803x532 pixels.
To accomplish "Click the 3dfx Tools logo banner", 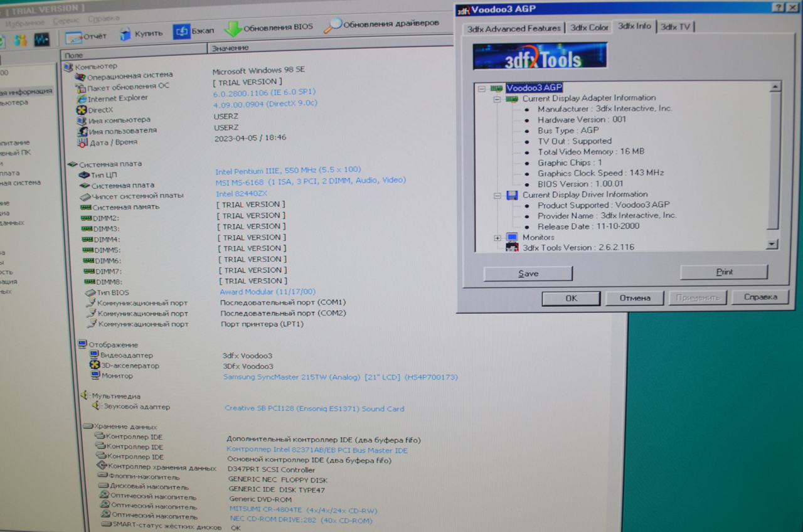I will point(540,56).
